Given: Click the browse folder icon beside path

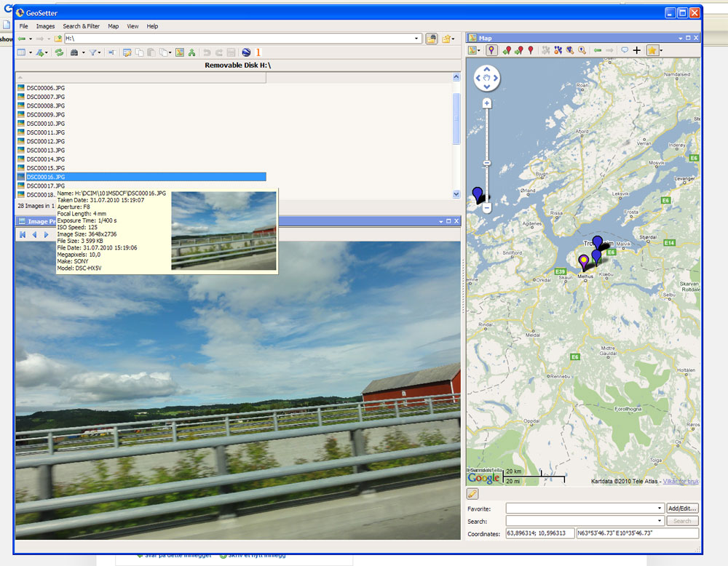Looking at the screenshot, I should click(x=431, y=39).
